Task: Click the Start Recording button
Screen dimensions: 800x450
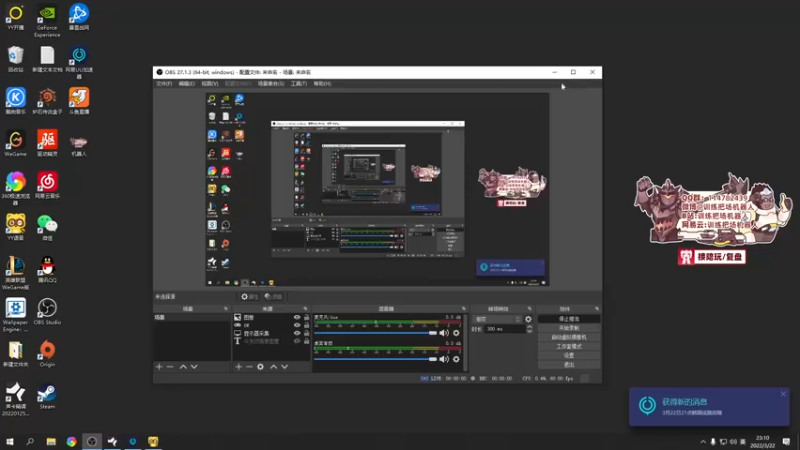Action: [x=569, y=328]
